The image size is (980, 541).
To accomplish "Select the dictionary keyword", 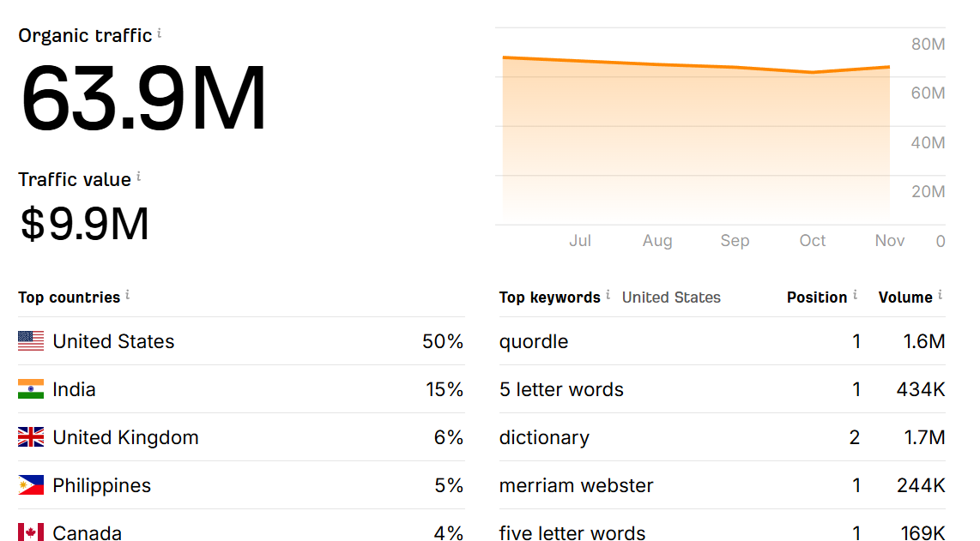I will tap(544, 437).
